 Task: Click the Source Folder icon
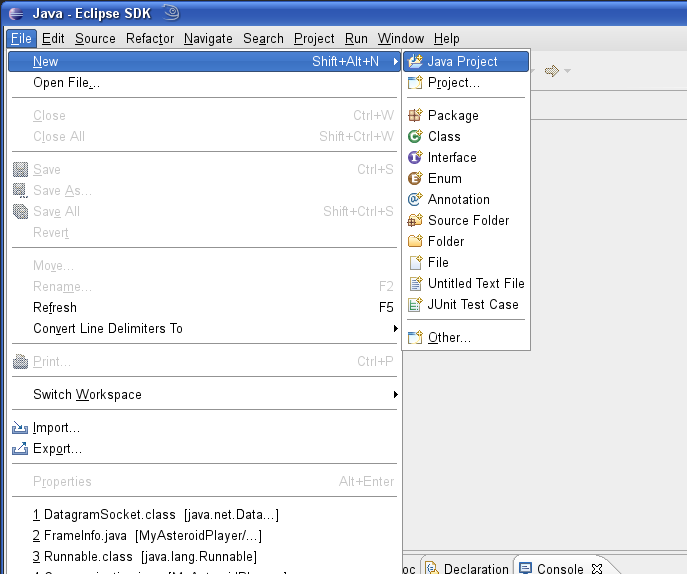415,220
